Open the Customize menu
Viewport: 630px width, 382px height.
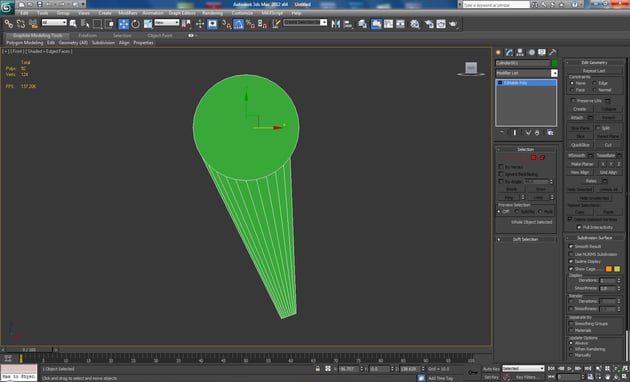(242, 13)
